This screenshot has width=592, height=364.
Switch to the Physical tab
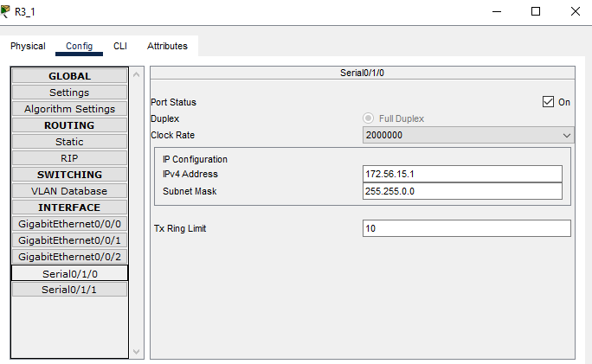(28, 46)
